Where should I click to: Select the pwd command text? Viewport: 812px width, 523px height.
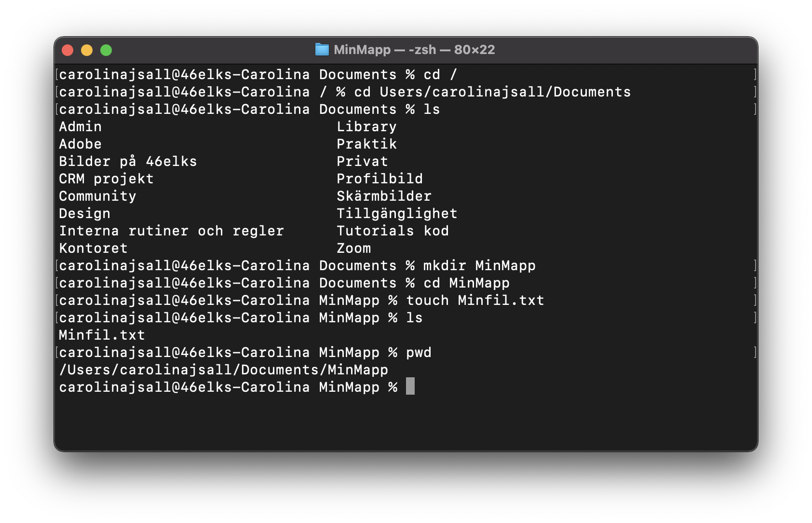pyautogui.click(x=418, y=352)
